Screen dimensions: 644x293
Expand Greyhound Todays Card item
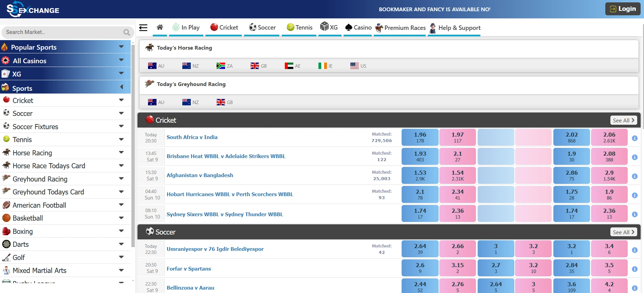65,192
